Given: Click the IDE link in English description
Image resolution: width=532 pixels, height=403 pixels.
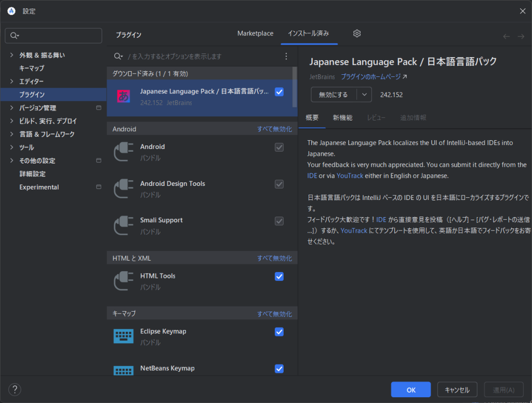Looking at the screenshot, I should point(312,176).
